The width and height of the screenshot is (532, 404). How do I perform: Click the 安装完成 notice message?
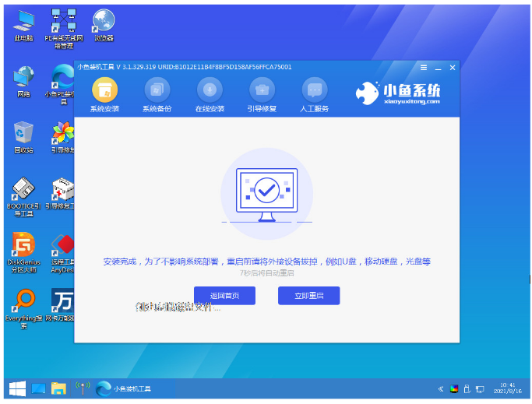266,262
